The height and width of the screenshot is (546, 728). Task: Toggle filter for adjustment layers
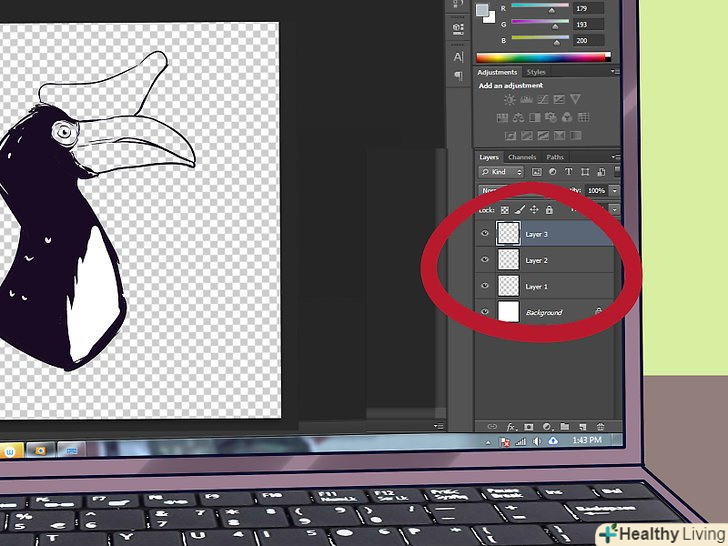click(x=552, y=172)
